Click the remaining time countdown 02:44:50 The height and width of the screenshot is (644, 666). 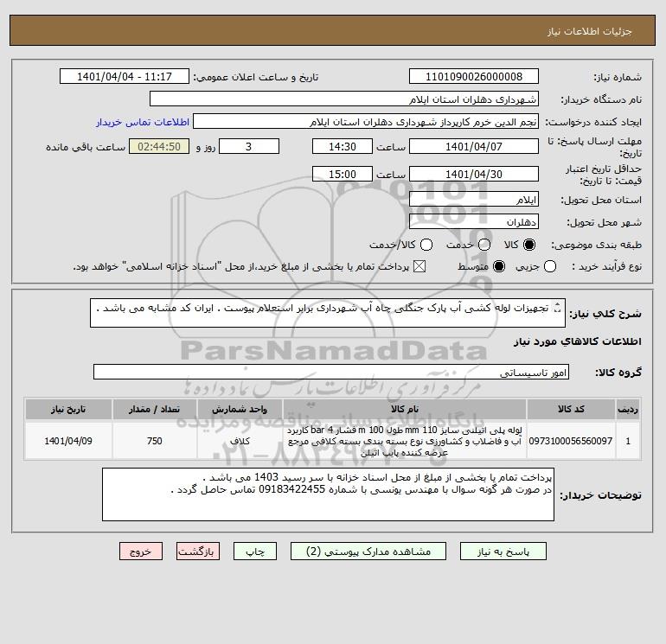159,146
